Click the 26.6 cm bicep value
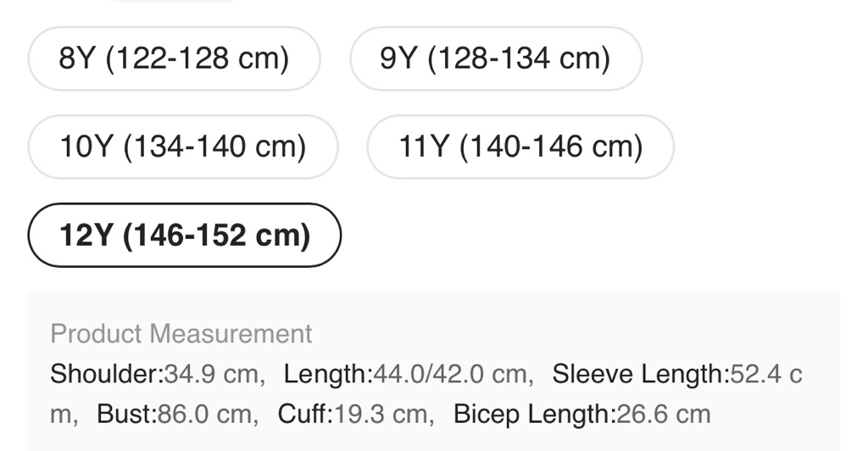 click(664, 415)
